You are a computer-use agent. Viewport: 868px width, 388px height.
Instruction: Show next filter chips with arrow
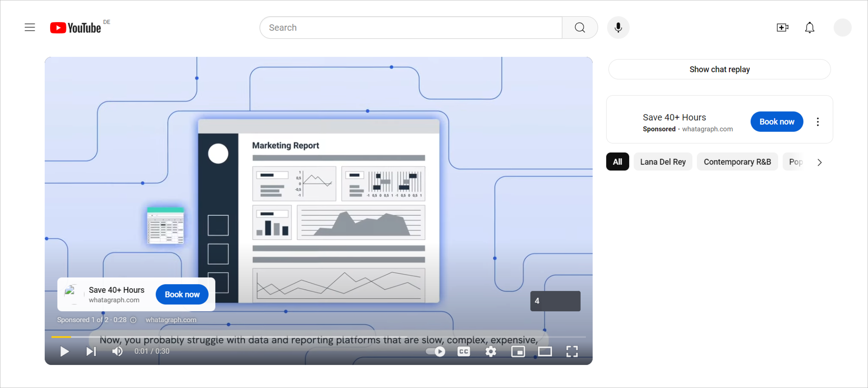coord(819,162)
